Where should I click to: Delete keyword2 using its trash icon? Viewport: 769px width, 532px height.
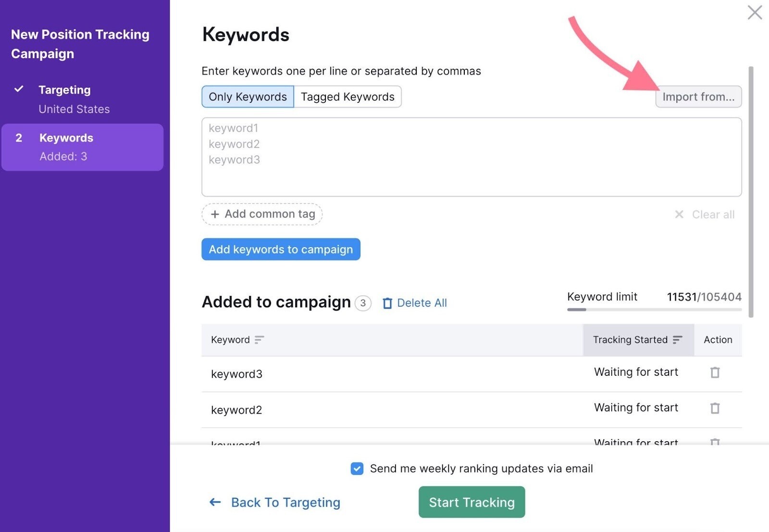[x=715, y=408]
